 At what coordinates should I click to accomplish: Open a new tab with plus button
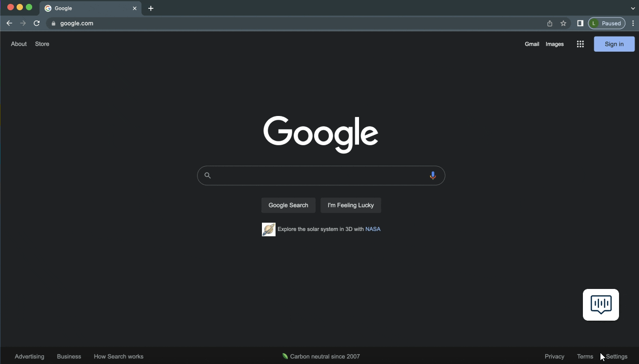click(x=151, y=8)
